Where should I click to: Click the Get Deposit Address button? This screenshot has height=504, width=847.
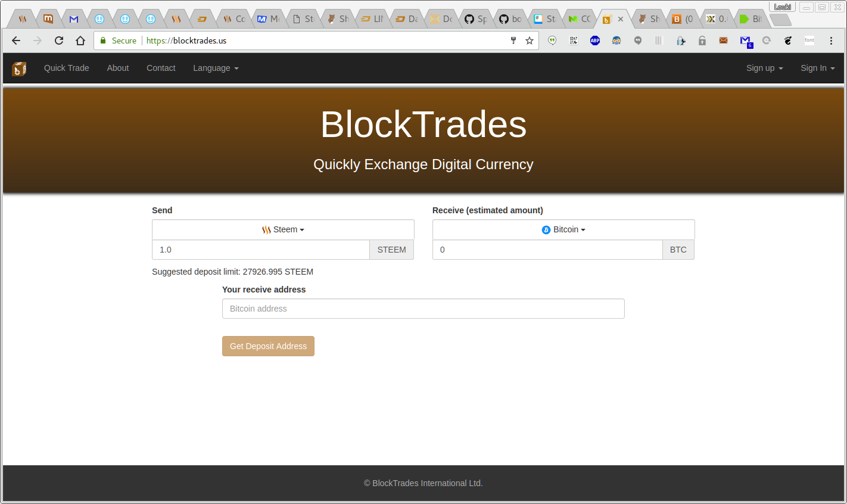click(x=268, y=346)
